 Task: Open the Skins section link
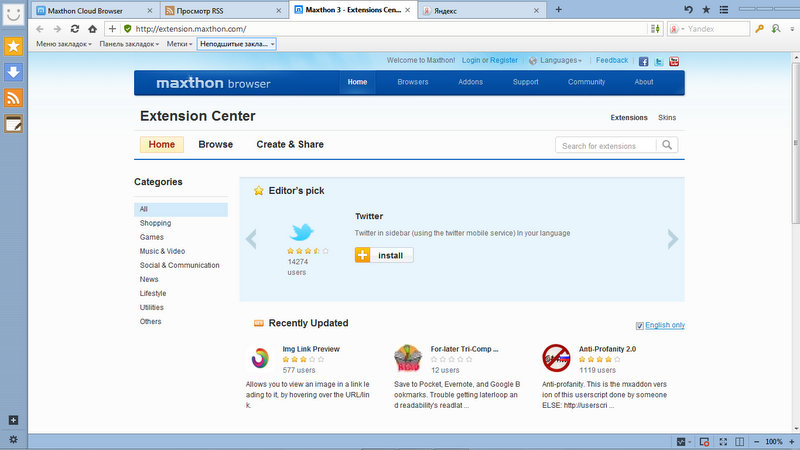[667, 117]
